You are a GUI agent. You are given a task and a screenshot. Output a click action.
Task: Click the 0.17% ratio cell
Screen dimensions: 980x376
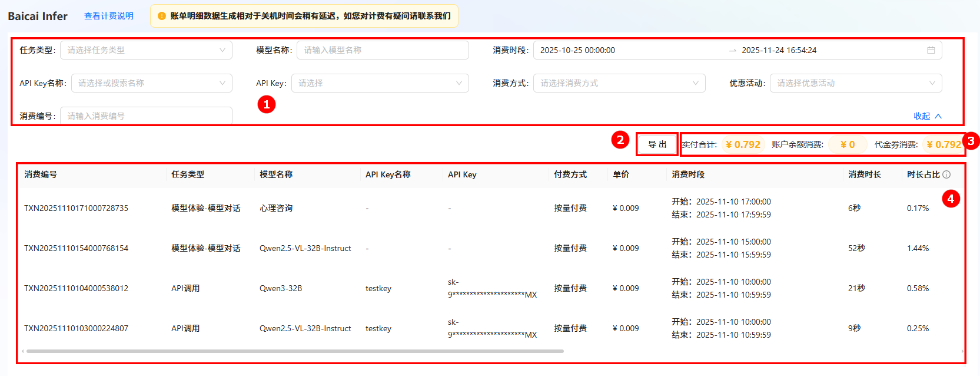click(918, 208)
